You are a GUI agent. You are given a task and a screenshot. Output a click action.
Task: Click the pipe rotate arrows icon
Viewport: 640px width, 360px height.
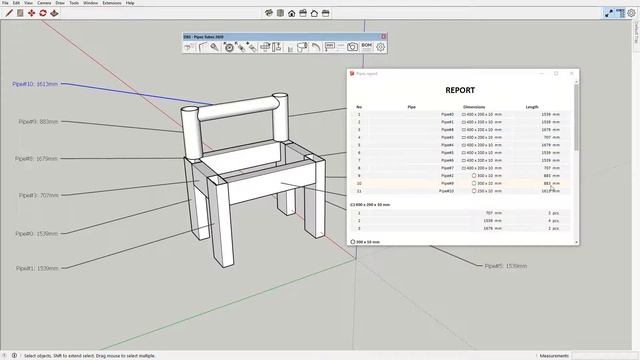pyautogui.click(x=265, y=47)
